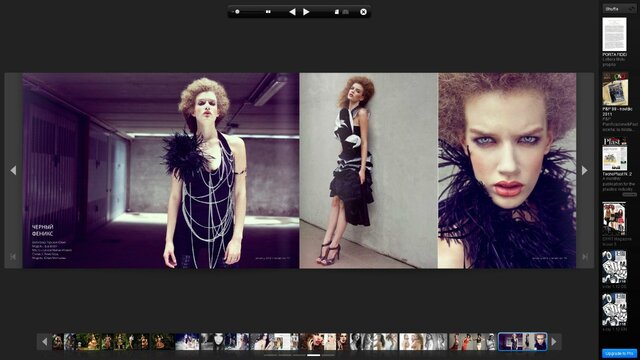Screen dimensions: 640x360
Task: Click the right page close-up portrait
Action: pos(507,171)
